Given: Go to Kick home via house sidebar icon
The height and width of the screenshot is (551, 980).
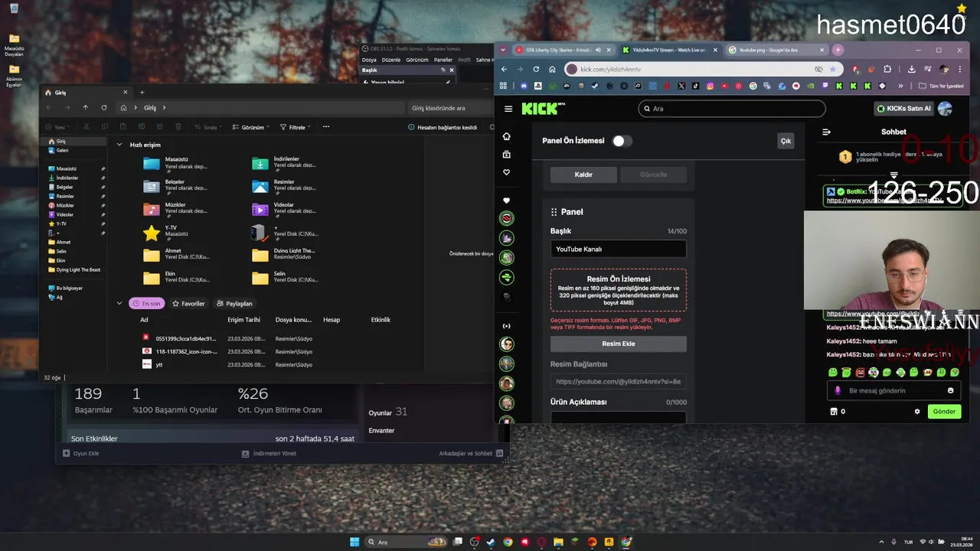Looking at the screenshot, I should pyautogui.click(x=506, y=136).
